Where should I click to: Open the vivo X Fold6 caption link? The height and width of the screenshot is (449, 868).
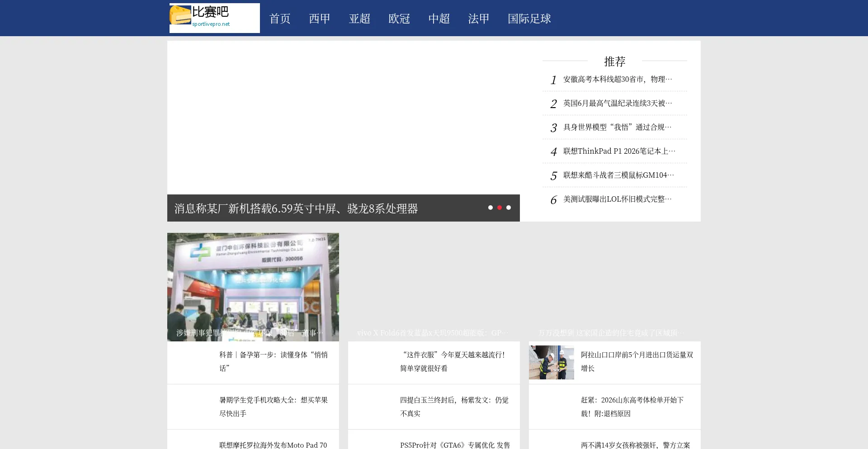point(433,333)
